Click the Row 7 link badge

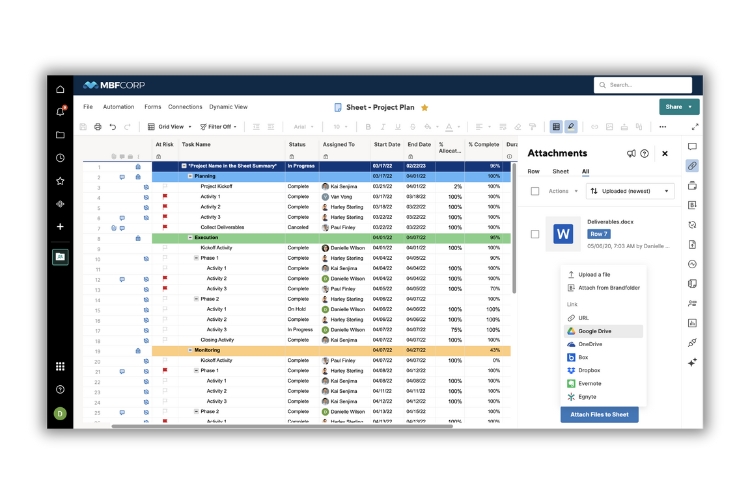click(599, 234)
